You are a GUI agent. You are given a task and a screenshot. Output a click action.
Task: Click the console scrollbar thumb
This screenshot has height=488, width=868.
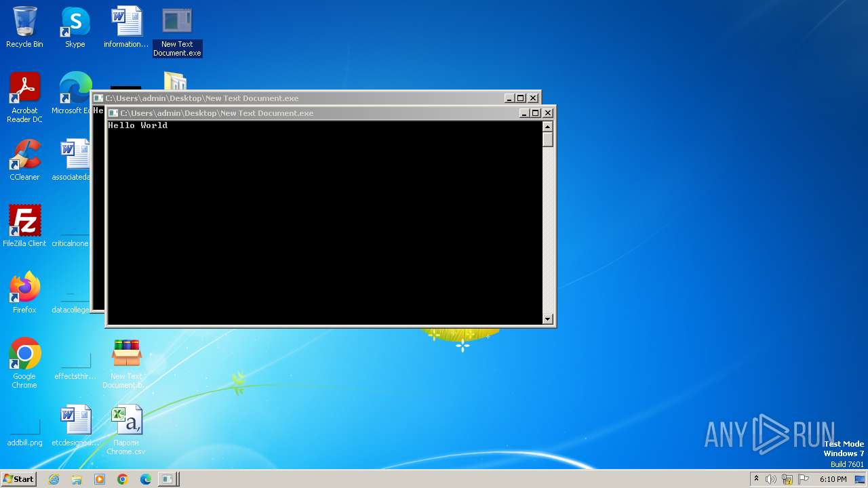pos(548,139)
